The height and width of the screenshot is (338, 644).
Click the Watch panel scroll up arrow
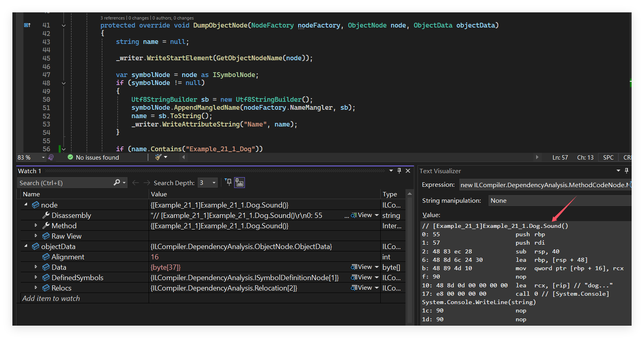(409, 194)
